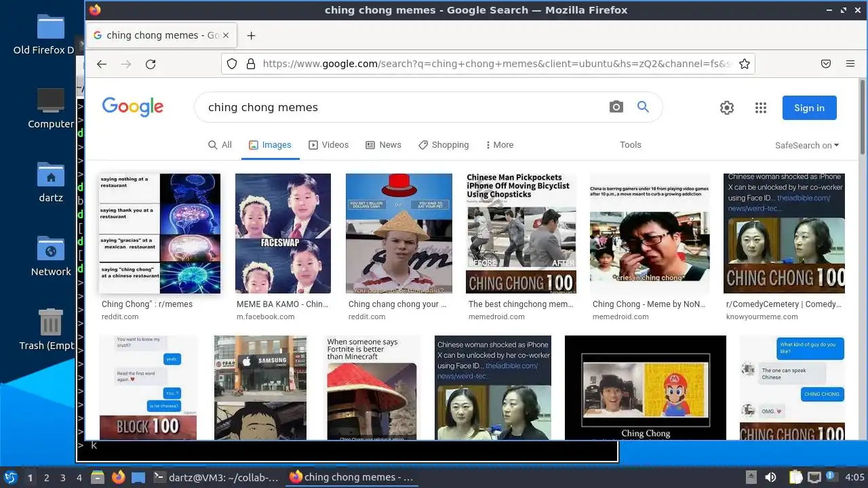Viewport: 868px width, 488px height.
Task: Open the Fortnite vs Minecraft meme thumbnail
Action: 371,388
